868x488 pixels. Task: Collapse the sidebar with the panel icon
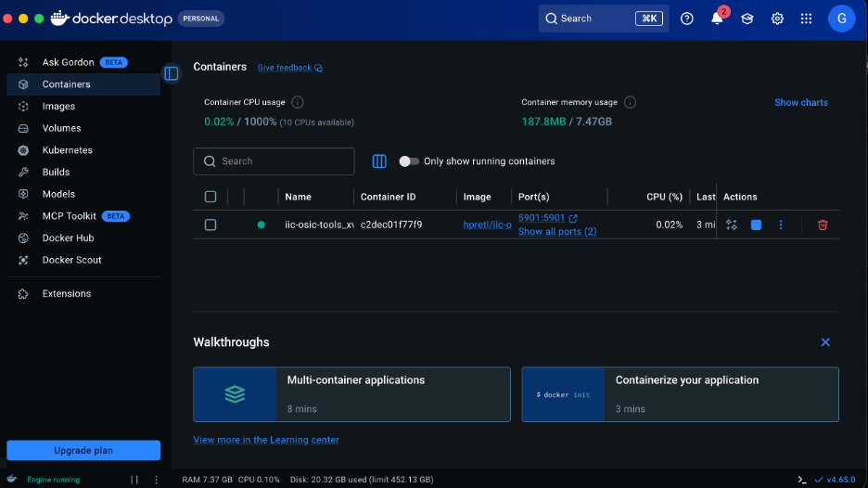[x=171, y=73]
